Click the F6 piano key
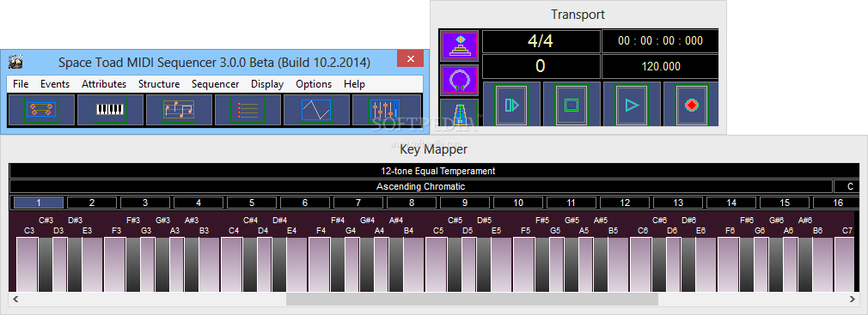Image resolution: width=868 pixels, height=315 pixels. click(x=728, y=264)
